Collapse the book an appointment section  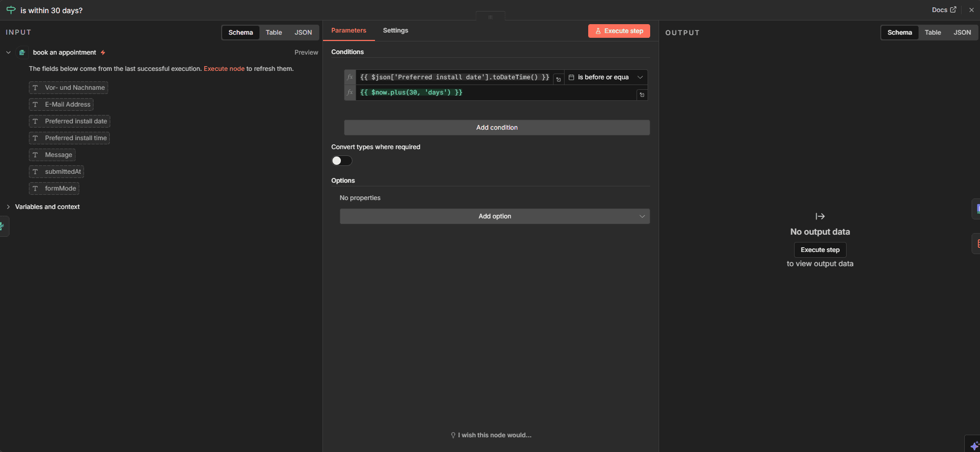click(x=8, y=52)
